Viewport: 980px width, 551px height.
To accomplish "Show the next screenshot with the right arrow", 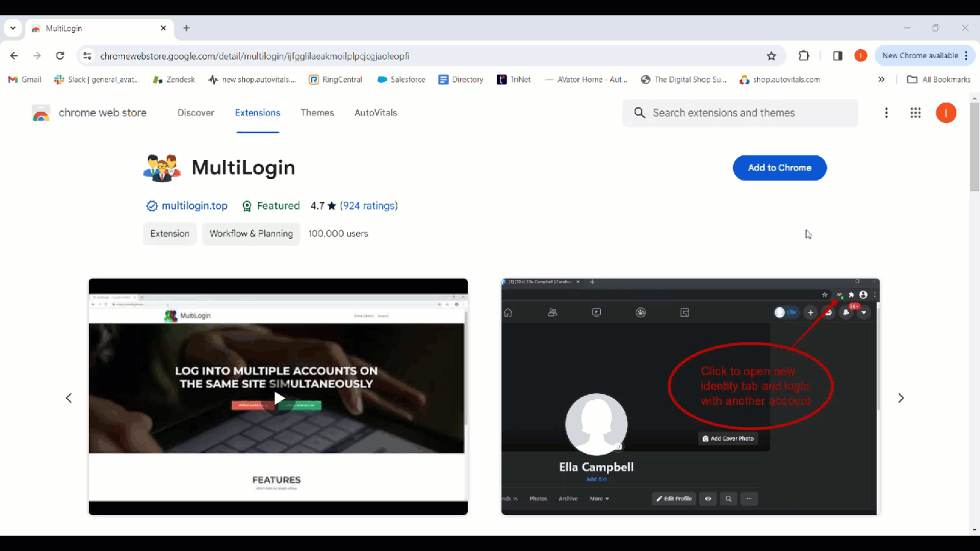I will click(901, 398).
